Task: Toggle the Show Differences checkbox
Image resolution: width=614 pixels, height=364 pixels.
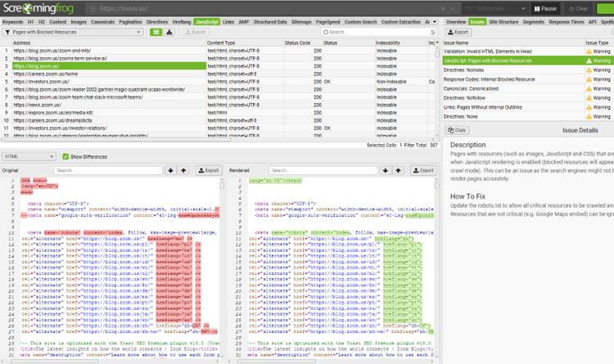Action: click(x=65, y=155)
